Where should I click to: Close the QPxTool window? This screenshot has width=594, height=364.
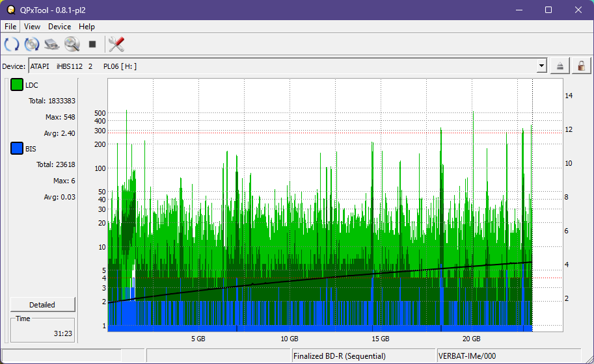[x=578, y=10]
